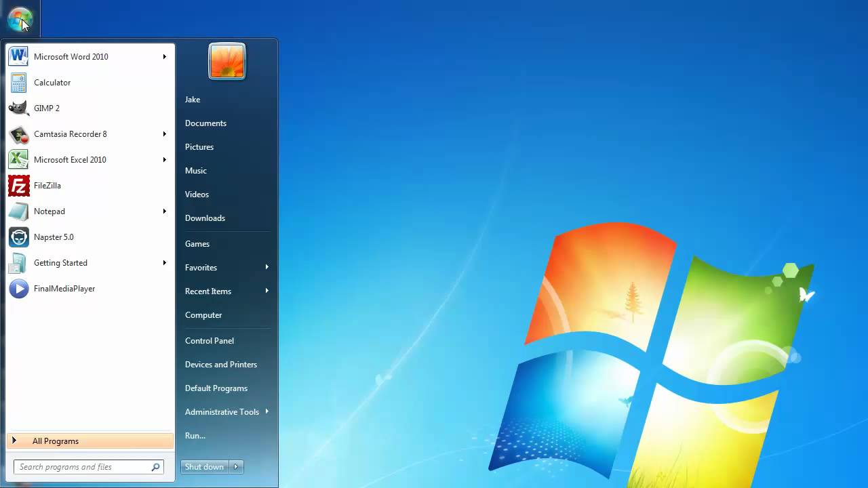
Task: Launch FinalMediaPlayer from its play icon
Action: click(x=18, y=288)
